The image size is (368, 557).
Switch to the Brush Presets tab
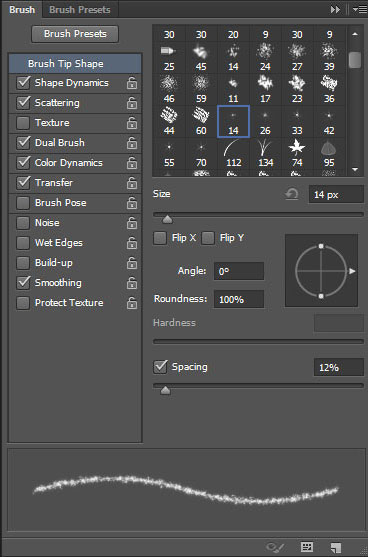pos(80,10)
